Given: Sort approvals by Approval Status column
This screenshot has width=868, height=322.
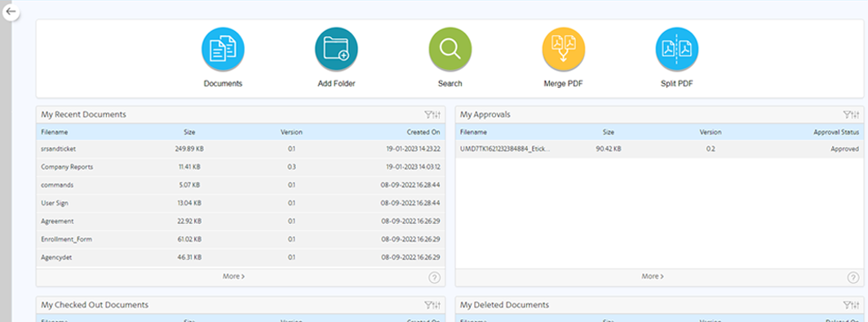Looking at the screenshot, I should click(836, 132).
